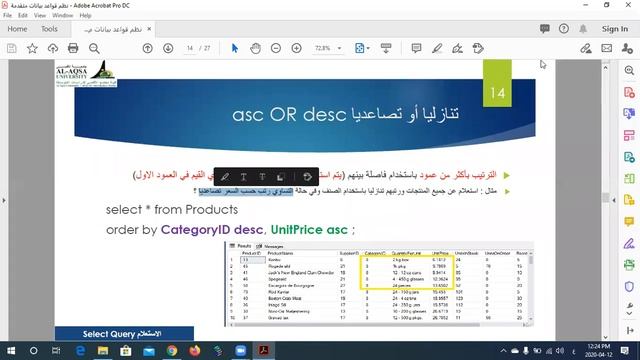Viewport: 640px width, 360px height.
Task: Open the File menu
Action: [7, 16]
